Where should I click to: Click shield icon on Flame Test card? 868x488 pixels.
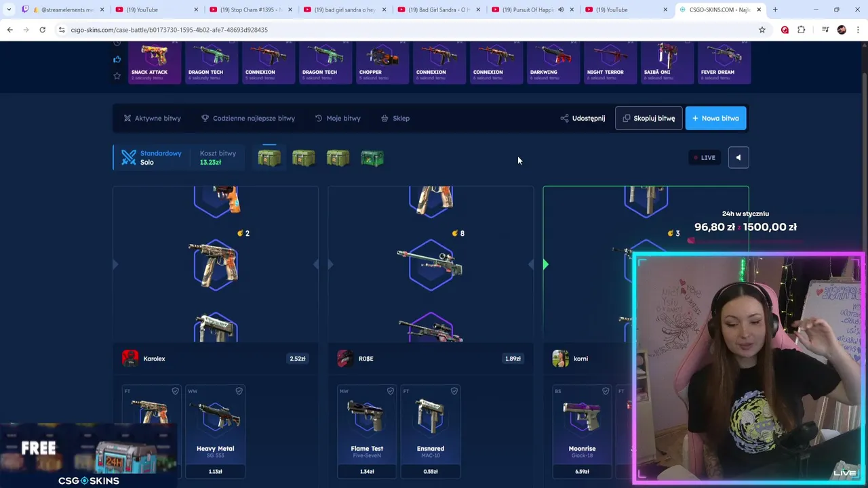tap(390, 391)
